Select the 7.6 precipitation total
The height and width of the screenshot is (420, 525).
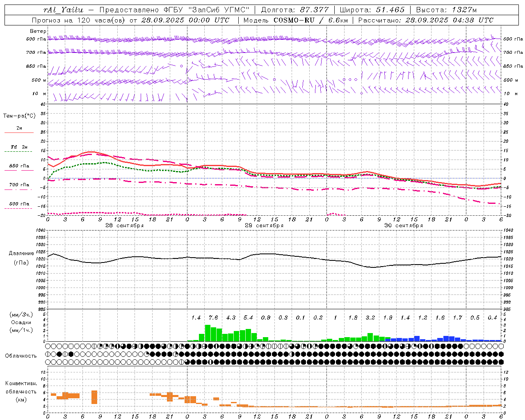click(x=213, y=317)
